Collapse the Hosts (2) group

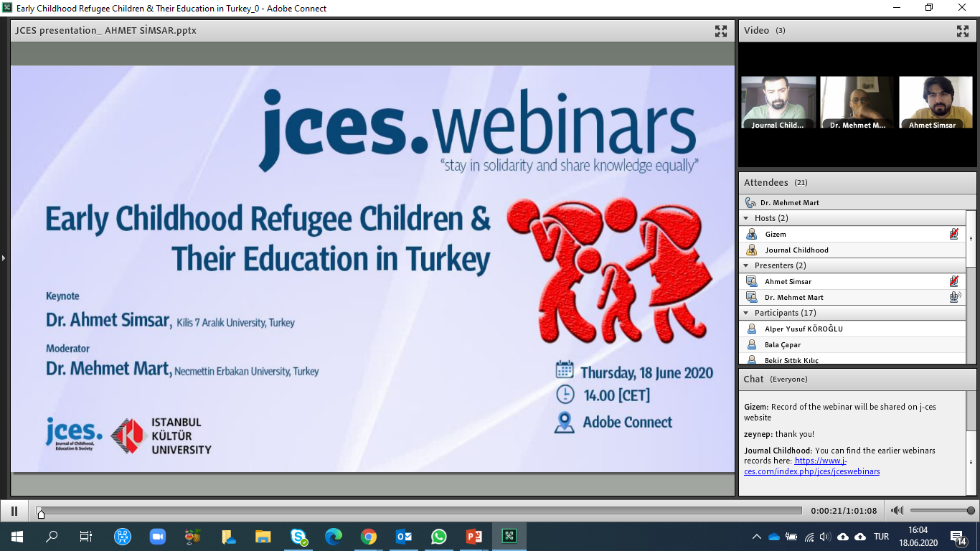pyautogui.click(x=746, y=218)
